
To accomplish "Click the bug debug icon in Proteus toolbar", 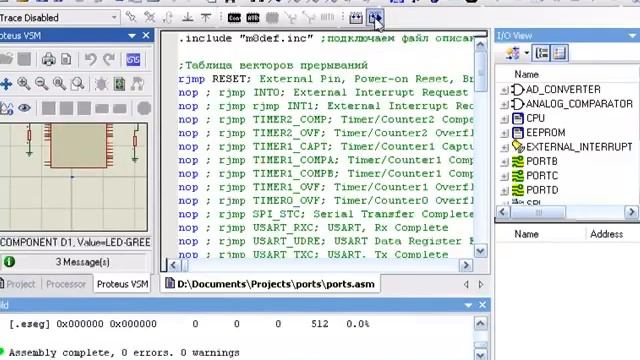I will [101, 84].
